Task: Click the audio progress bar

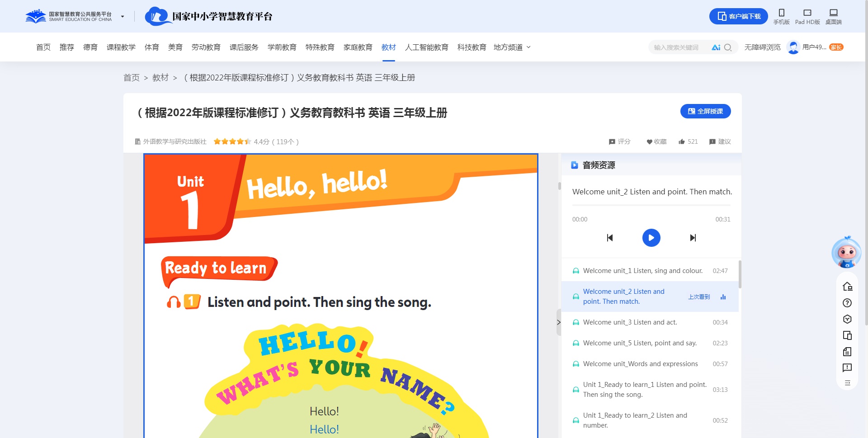Action: tap(651, 206)
